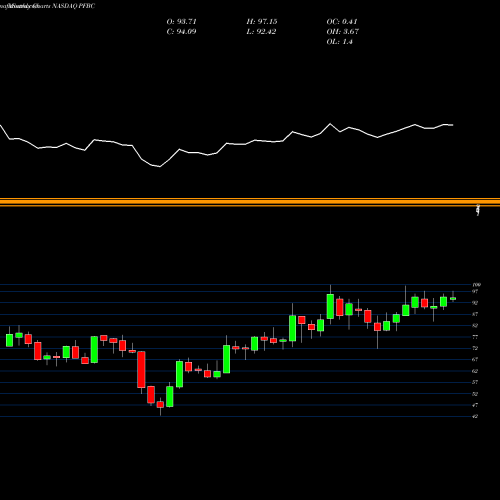Click the 57 price axis label

(475, 382)
